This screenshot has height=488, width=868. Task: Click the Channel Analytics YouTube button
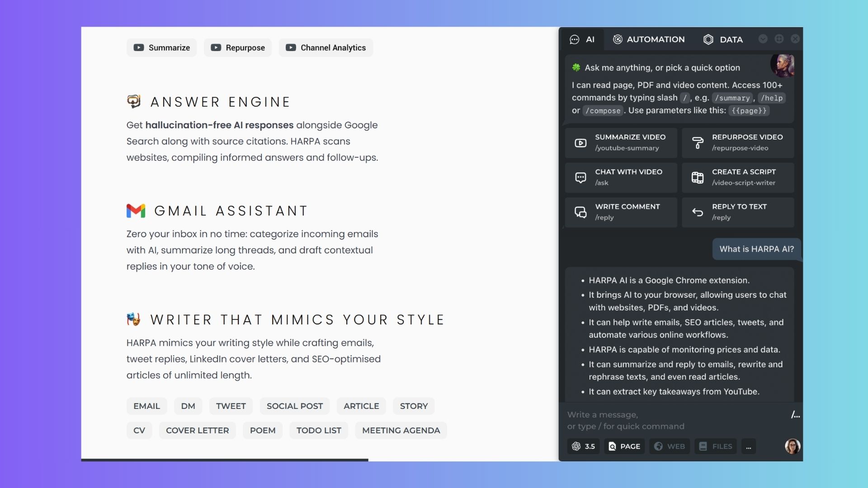coord(325,48)
